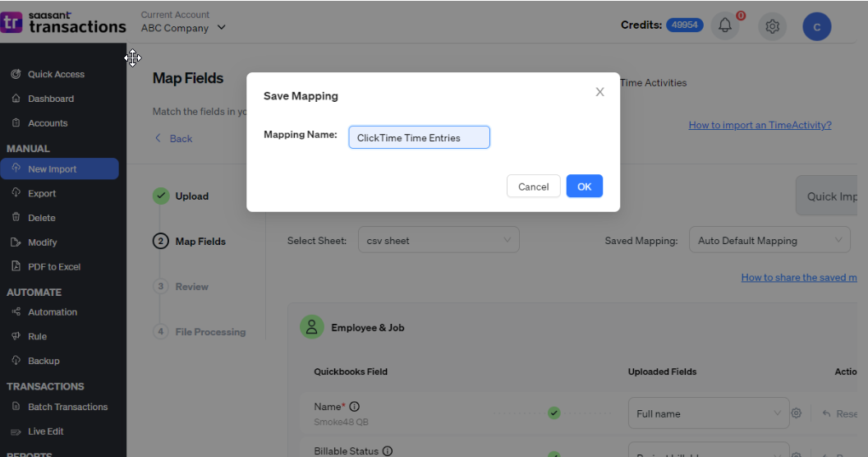Click the Quick Access sidebar icon
The width and height of the screenshot is (868, 457).
tap(16, 74)
